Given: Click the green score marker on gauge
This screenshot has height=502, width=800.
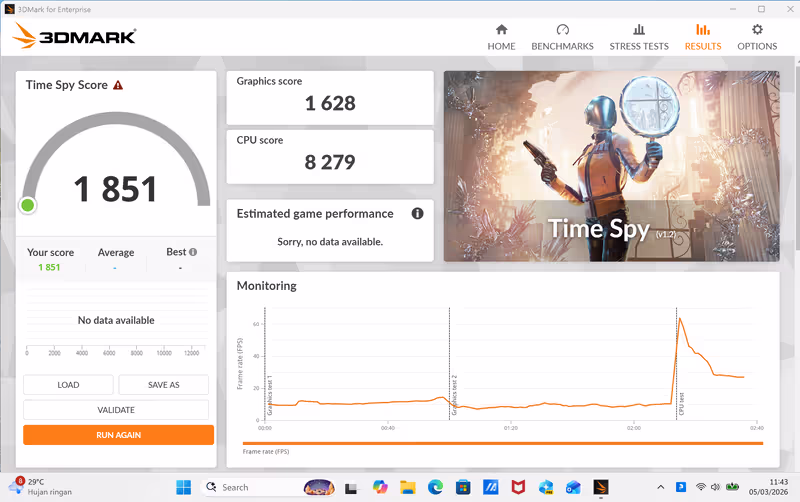Looking at the screenshot, I should (28, 205).
